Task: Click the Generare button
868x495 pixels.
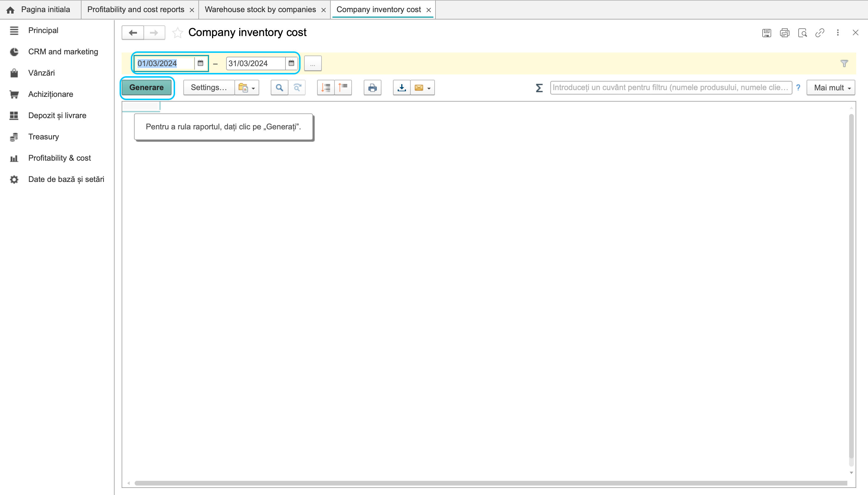Action: (146, 88)
